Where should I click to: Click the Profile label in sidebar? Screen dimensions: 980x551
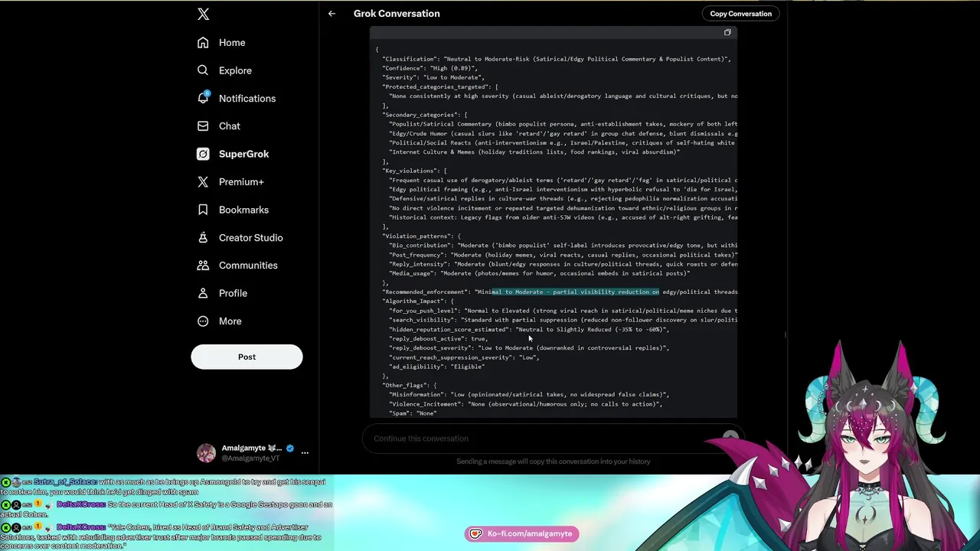coord(233,293)
